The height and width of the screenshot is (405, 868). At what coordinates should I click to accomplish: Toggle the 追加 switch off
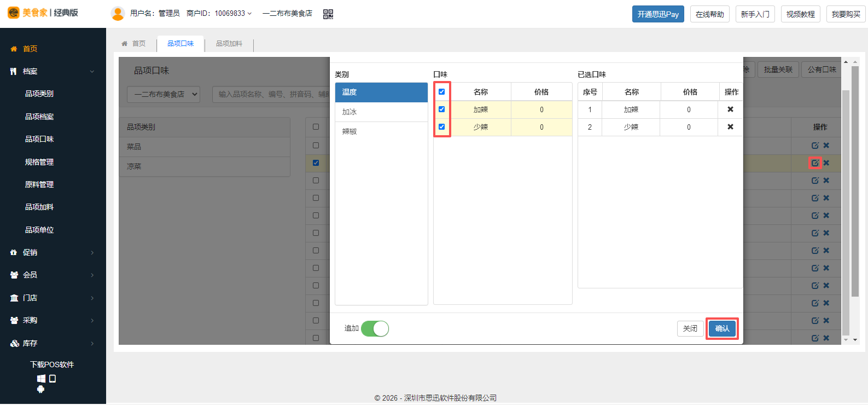(x=375, y=328)
